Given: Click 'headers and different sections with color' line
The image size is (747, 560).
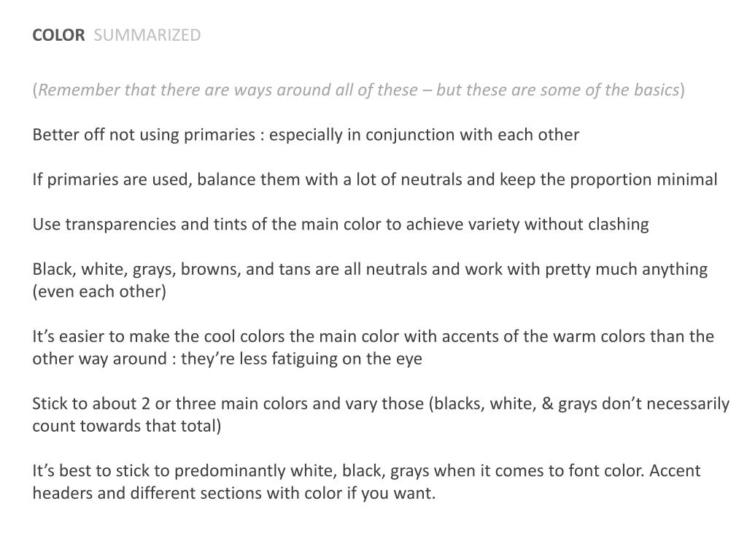Looking at the screenshot, I should [234, 493].
